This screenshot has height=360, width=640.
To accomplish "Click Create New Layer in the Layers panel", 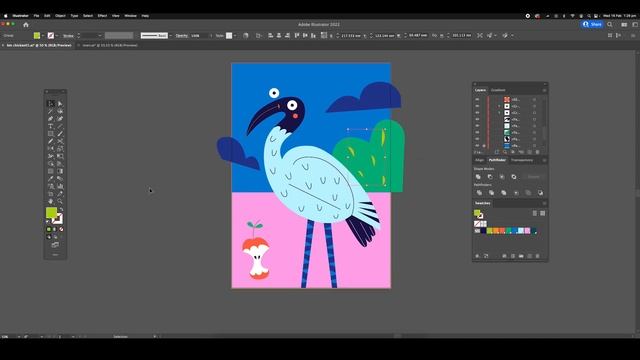I will coord(529,152).
